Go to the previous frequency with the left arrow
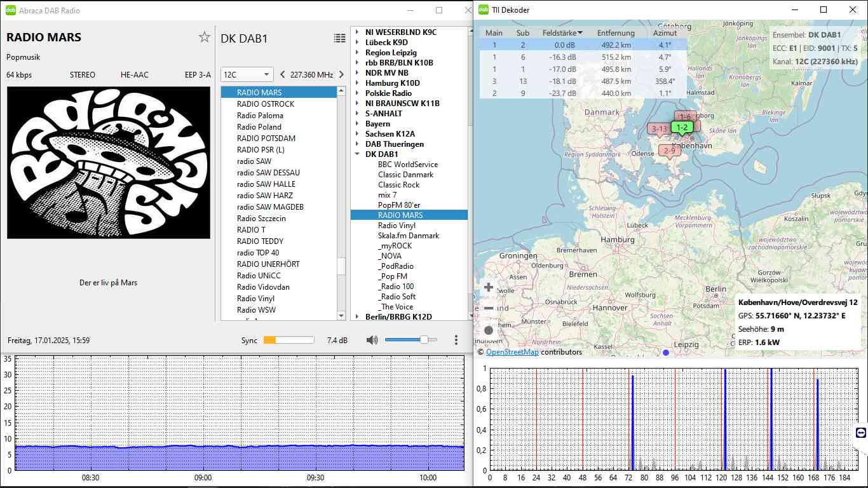Image resolution: width=868 pixels, height=488 pixels. tap(283, 74)
